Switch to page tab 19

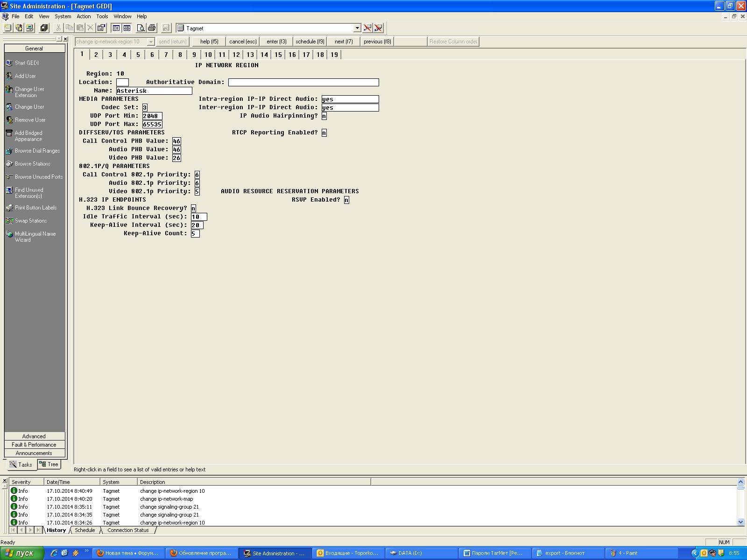[334, 55]
